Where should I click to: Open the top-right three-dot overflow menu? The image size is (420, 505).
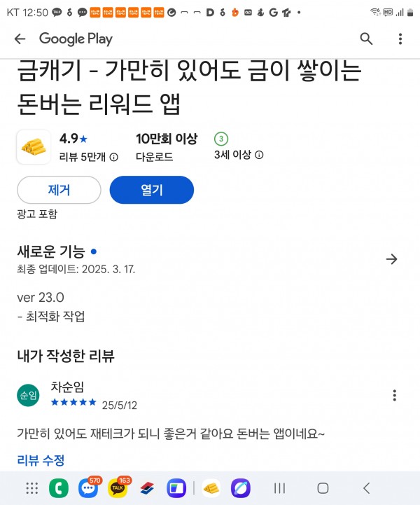[x=400, y=39]
